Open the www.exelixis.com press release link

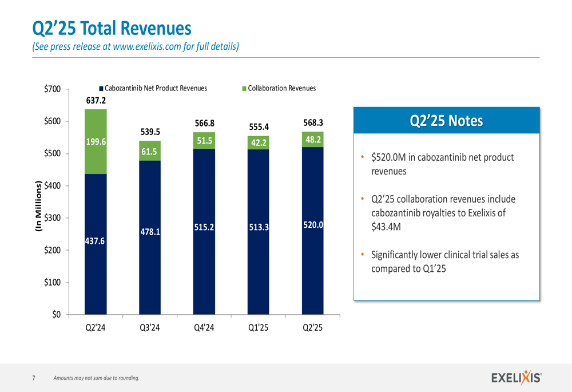147,47
